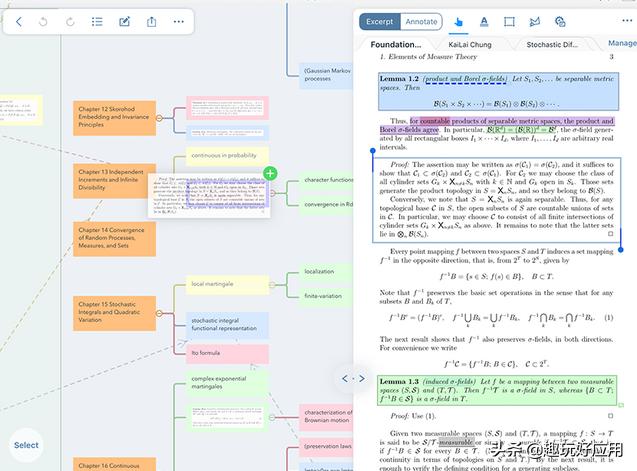Tap the share export icon

point(152,22)
